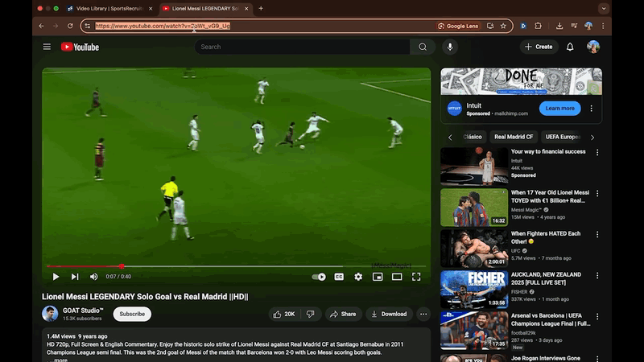Image resolution: width=644 pixels, height=362 pixels.
Task: Play the Messi video
Action: pos(56,277)
